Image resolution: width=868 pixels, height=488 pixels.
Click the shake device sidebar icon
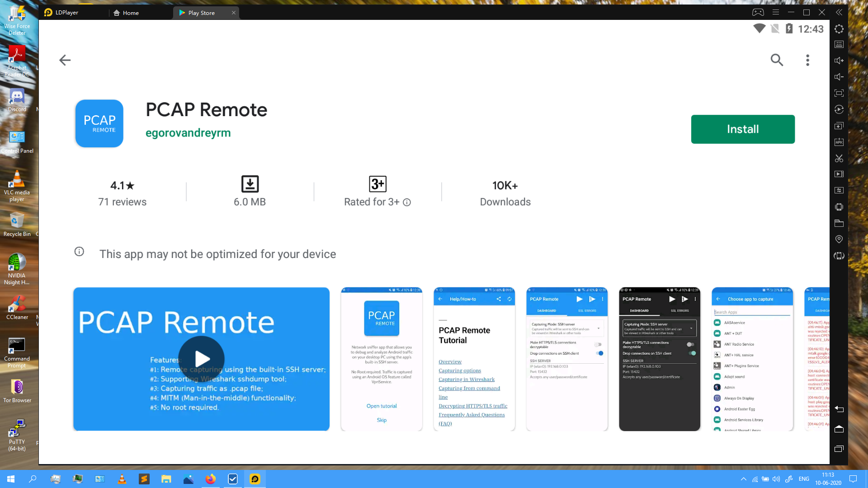839,207
